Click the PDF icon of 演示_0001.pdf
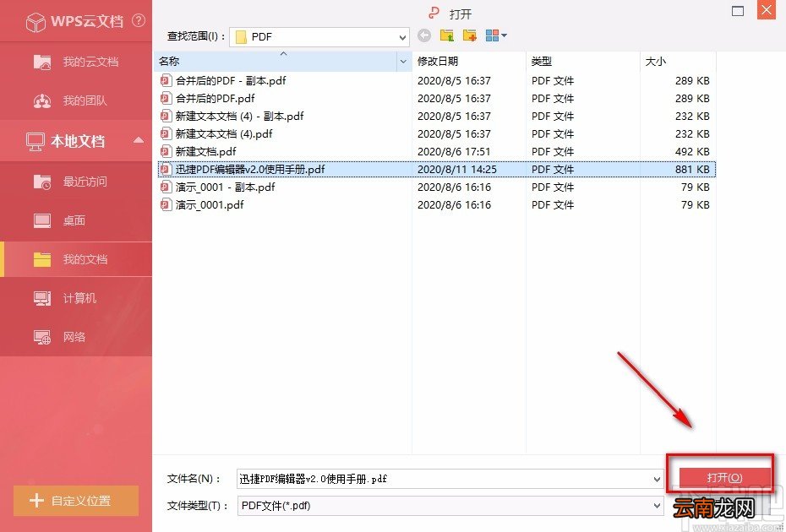 click(166, 204)
